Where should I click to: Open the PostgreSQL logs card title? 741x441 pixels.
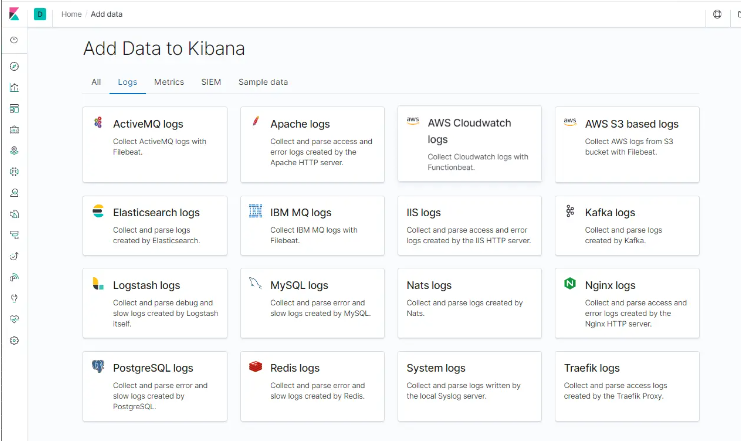(153, 368)
